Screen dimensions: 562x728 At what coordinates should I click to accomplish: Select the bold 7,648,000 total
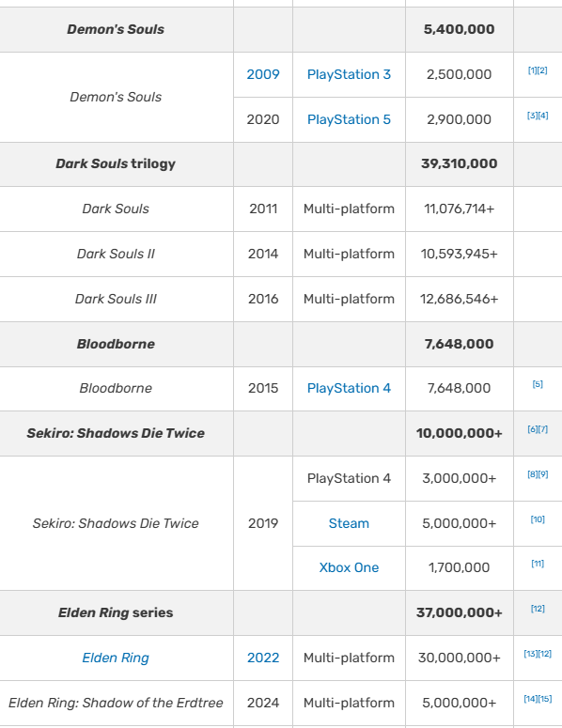[x=459, y=344]
